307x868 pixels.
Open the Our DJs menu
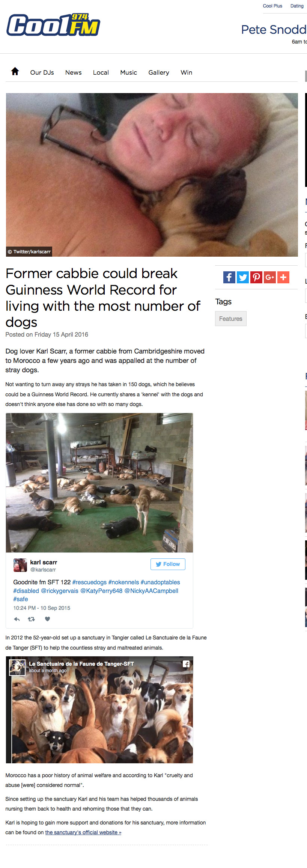[x=42, y=72]
